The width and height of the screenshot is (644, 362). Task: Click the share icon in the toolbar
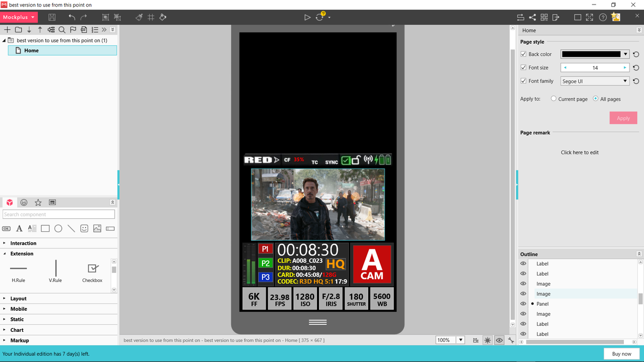(532, 17)
